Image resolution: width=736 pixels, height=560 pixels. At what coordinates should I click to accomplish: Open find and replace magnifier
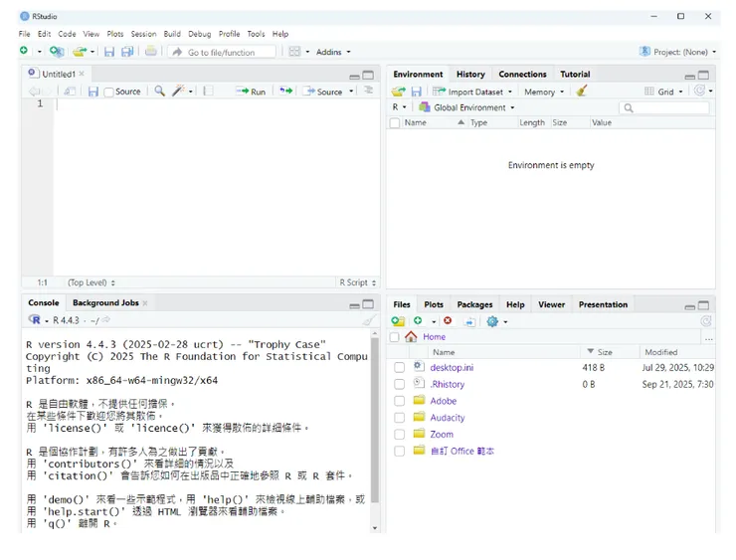tap(159, 92)
